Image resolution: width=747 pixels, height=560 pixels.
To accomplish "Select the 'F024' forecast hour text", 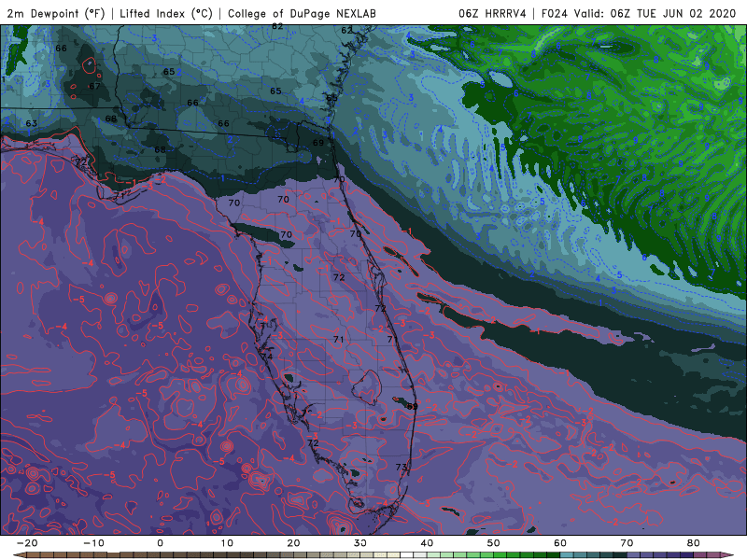I will (556, 13).
